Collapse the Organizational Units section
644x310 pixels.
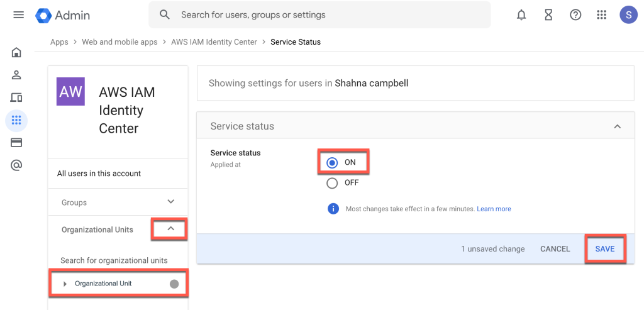click(x=171, y=229)
